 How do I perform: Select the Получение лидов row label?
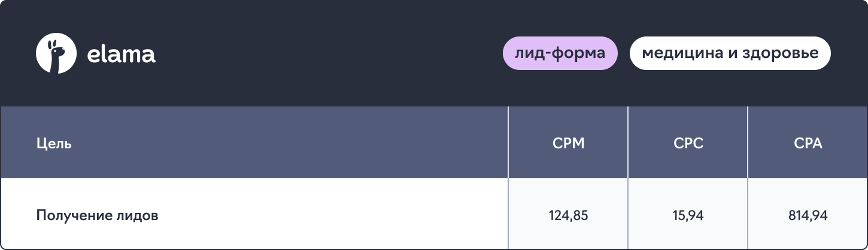(x=98, y=215)
